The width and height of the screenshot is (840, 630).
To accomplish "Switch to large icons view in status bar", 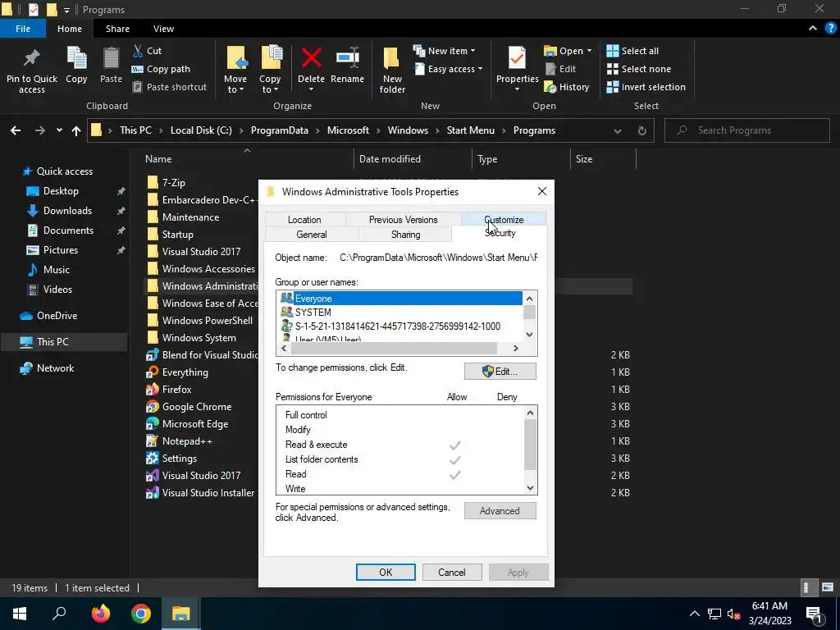I will 828,587.
